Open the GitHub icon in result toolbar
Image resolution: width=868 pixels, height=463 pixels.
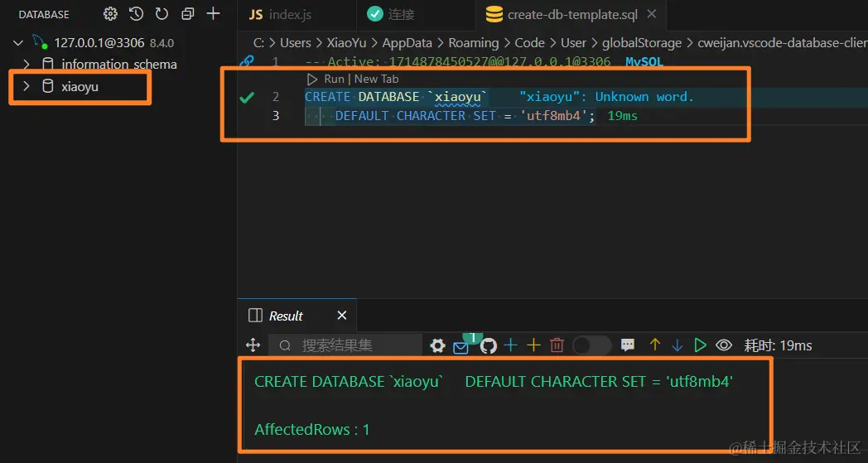click(x=488, y=346)
